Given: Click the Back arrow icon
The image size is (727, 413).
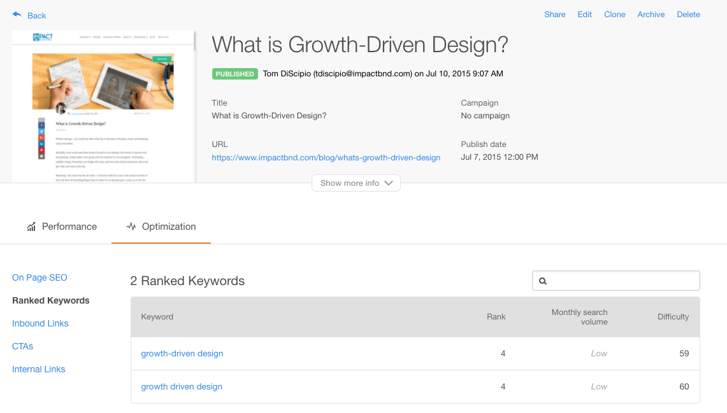Looking at the screenshot, I should click(17, 14).
